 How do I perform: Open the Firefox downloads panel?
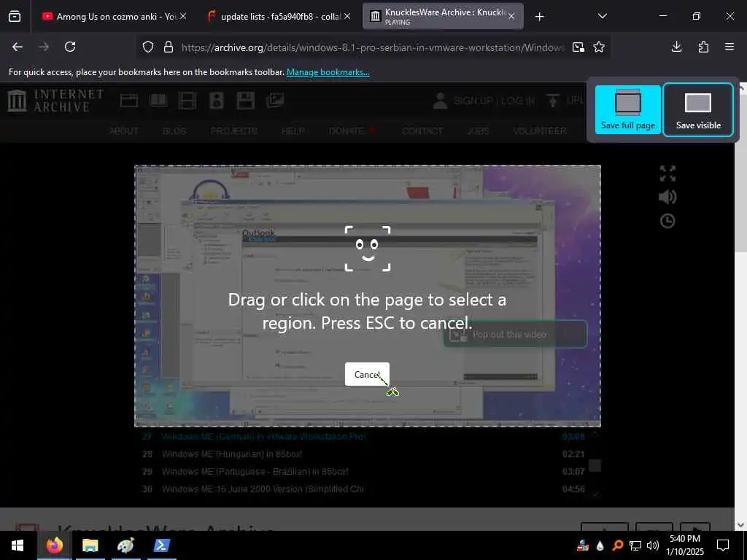tap(676, 47)
